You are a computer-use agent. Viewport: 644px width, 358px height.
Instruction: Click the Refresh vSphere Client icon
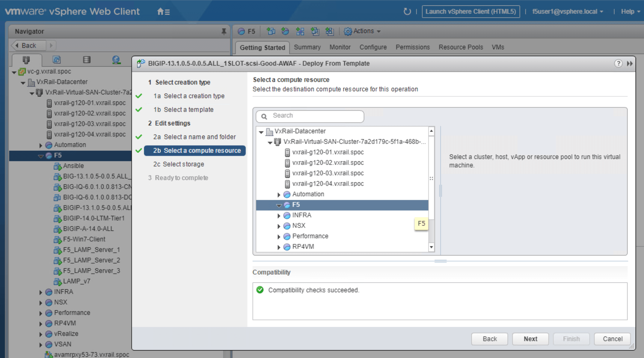[x=405, y=11]
